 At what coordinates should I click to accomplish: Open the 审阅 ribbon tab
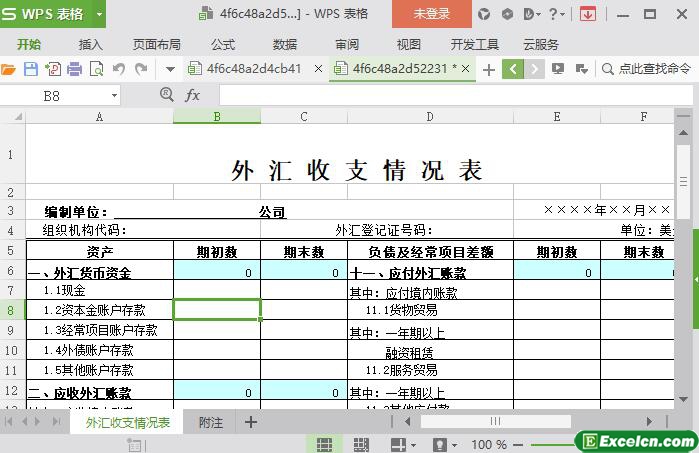coord(347,45)
